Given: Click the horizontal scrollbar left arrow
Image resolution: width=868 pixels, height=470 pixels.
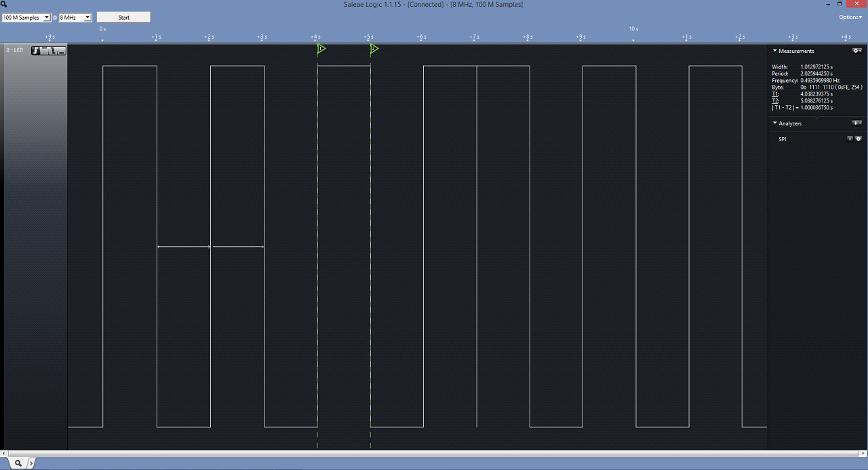Looking at the screenshot, I should (x=4, y=454).
